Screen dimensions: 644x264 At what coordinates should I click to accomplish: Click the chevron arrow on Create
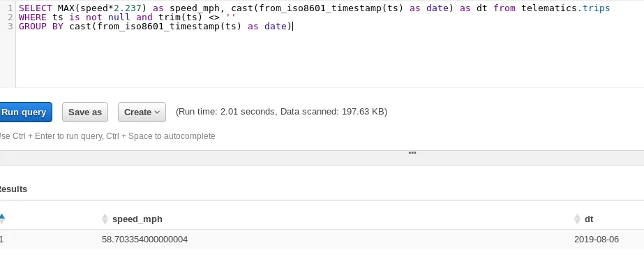pos(157,112)
